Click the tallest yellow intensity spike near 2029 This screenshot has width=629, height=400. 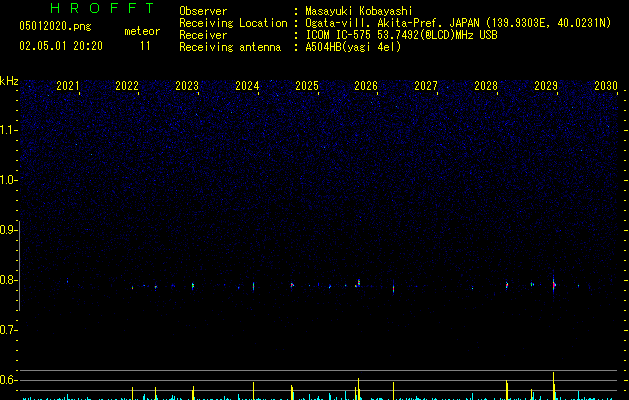(554, 386)
